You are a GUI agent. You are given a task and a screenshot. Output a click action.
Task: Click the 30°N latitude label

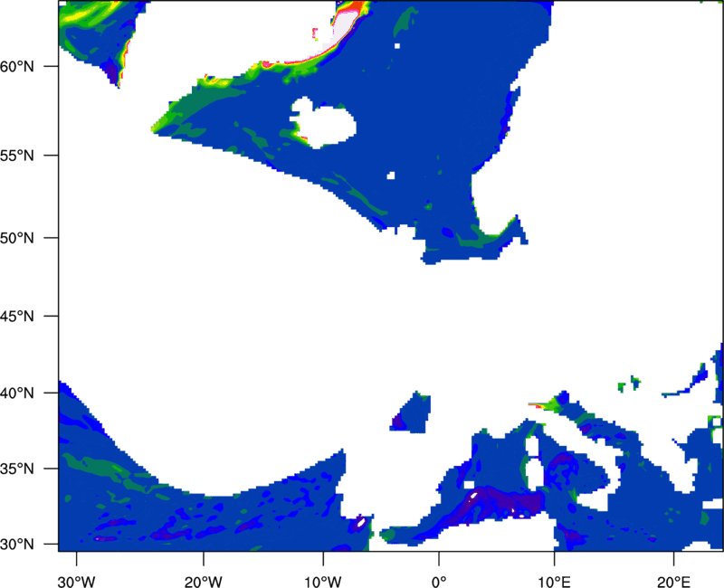point(17,545)
